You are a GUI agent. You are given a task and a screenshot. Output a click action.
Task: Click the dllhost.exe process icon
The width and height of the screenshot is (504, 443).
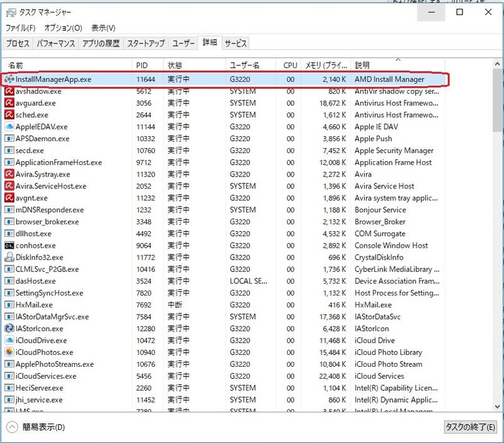pyautogui.click(x=9, y=234)
